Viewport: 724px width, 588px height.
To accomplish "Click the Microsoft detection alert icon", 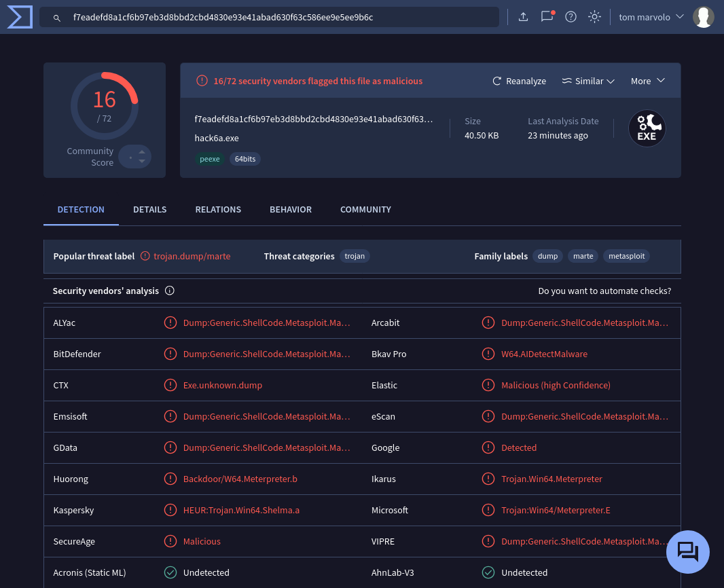I will (x=488, y=510).
